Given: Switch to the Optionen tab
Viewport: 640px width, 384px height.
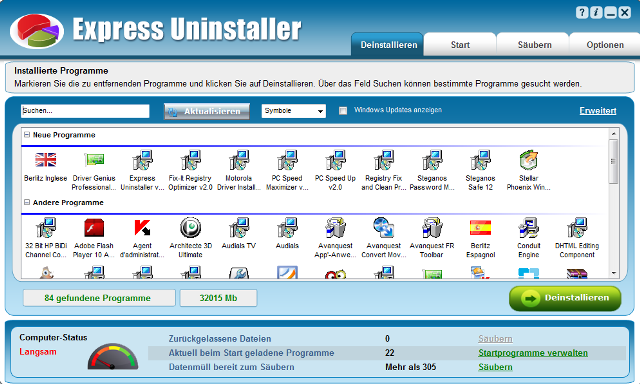Looking at the screenshot, I should [x=605, y=44].
